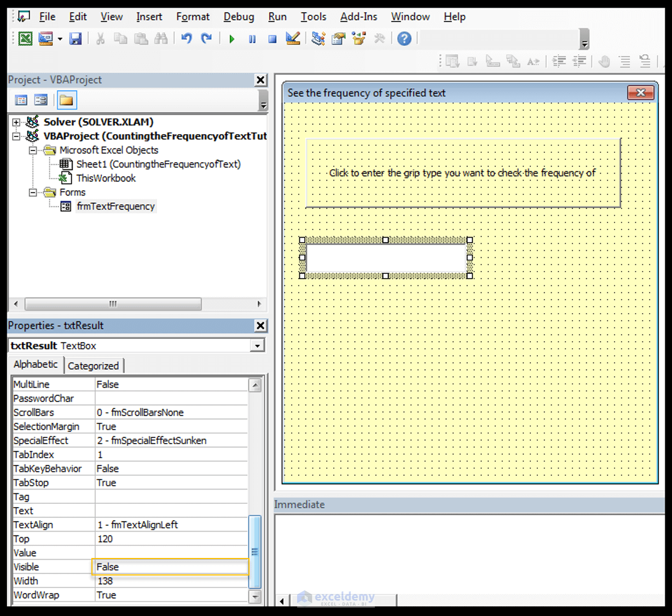
Task: Click the SpecialEffect property value
Action: click(x=171, y=440)
